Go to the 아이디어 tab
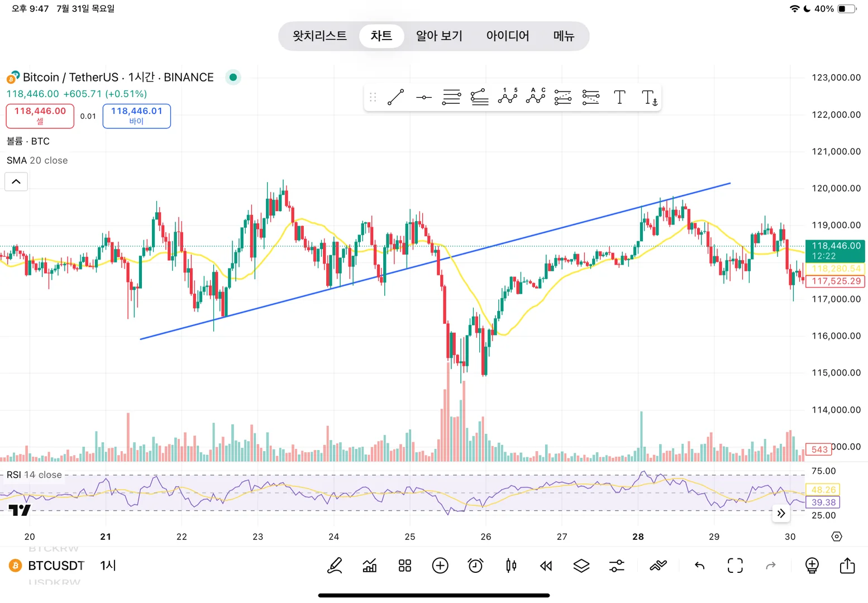Image resolution: width=868 pixels, height=603 pixels. [x=508, y=36]
